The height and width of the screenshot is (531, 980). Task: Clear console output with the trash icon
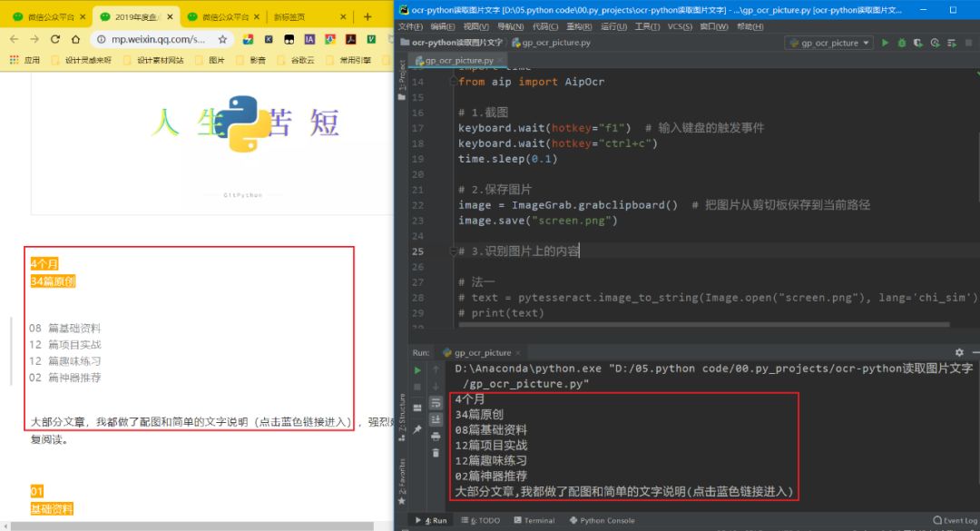(436, 452)
